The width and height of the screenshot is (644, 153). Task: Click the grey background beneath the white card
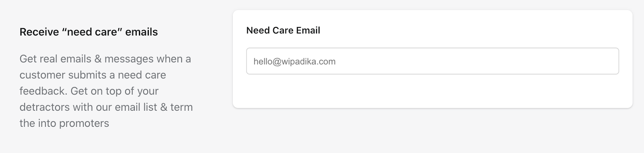click(432, 131)
